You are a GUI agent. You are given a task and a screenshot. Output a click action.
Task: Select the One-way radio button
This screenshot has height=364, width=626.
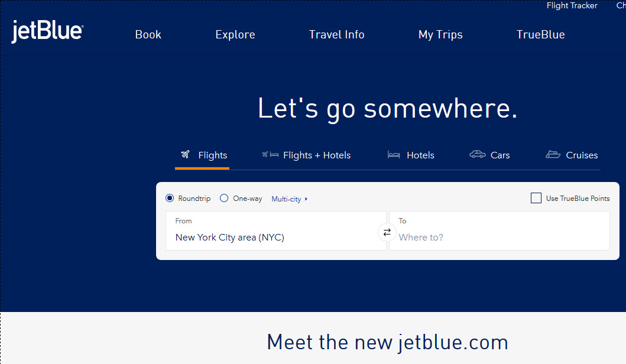coord(224,199)
